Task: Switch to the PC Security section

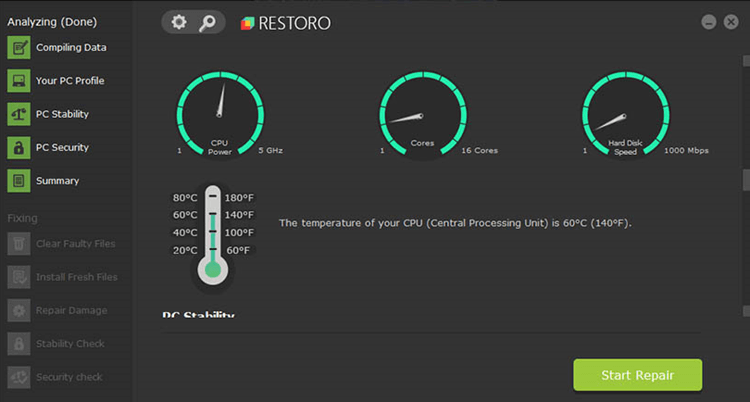Action: (x=62, y=147)
